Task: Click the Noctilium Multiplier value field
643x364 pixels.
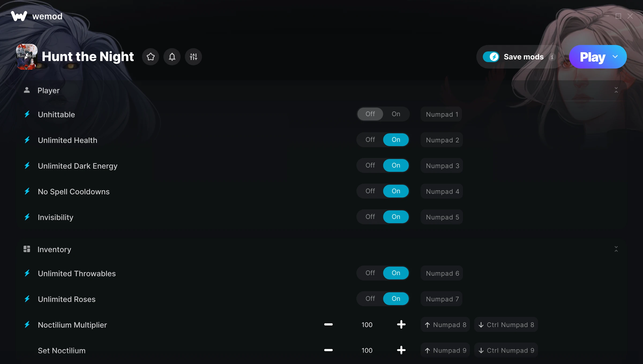Action: 367,325
